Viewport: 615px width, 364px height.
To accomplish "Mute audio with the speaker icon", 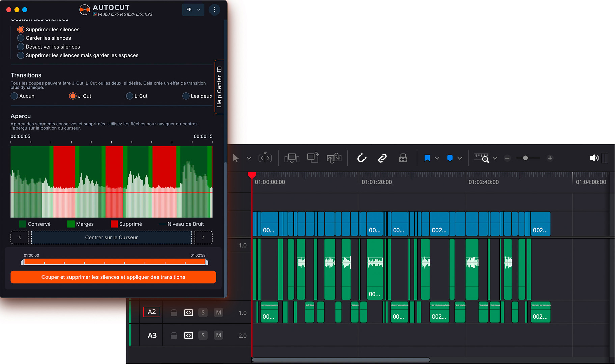I will tap(594, 158).
